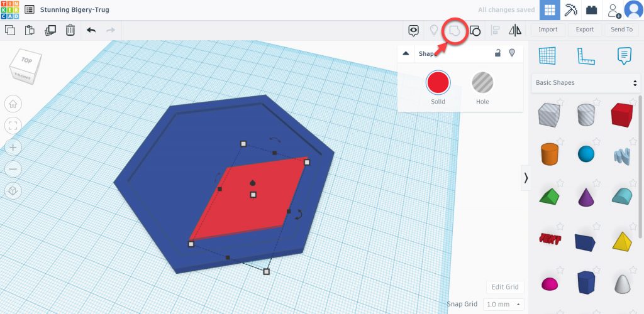644x314 pixels.
Task: Toggle the lock editing icon in Shape panel
Action: (x=497, y=53)
